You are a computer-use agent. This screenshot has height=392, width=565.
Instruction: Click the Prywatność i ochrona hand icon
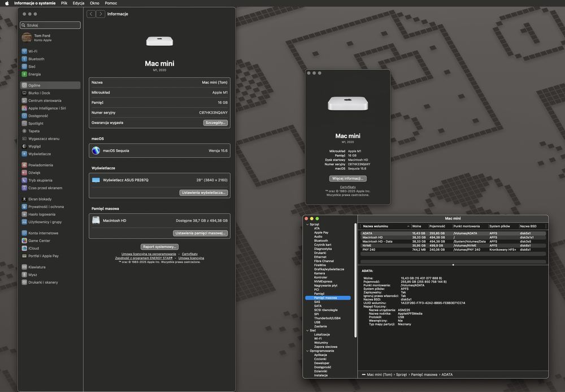[x=24, y=206]
